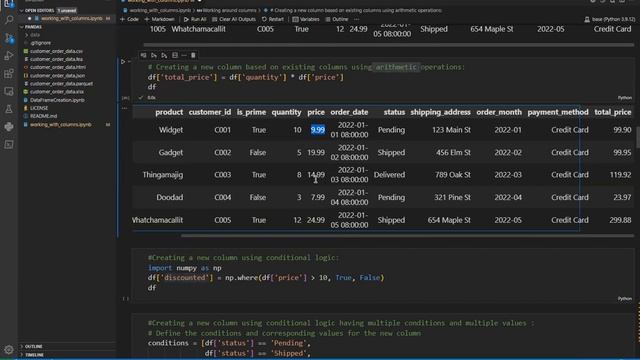
Task: Delete the total_price cell
Action: (x=193, y=55)
